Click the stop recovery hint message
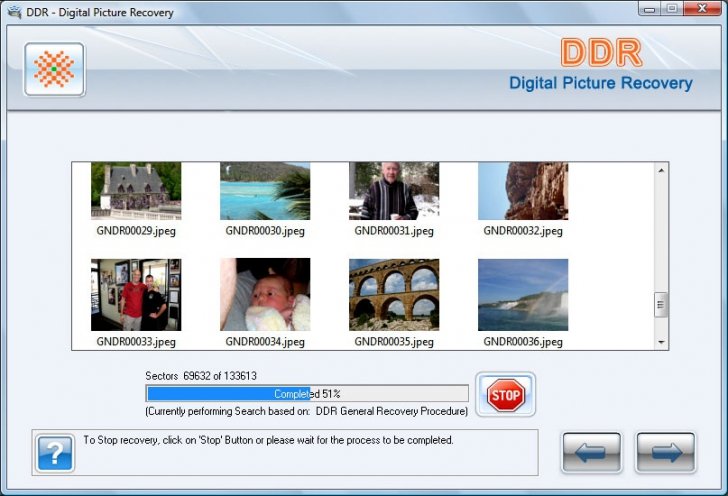This screenshot has height=496, width=728. (x=268, y=440)
